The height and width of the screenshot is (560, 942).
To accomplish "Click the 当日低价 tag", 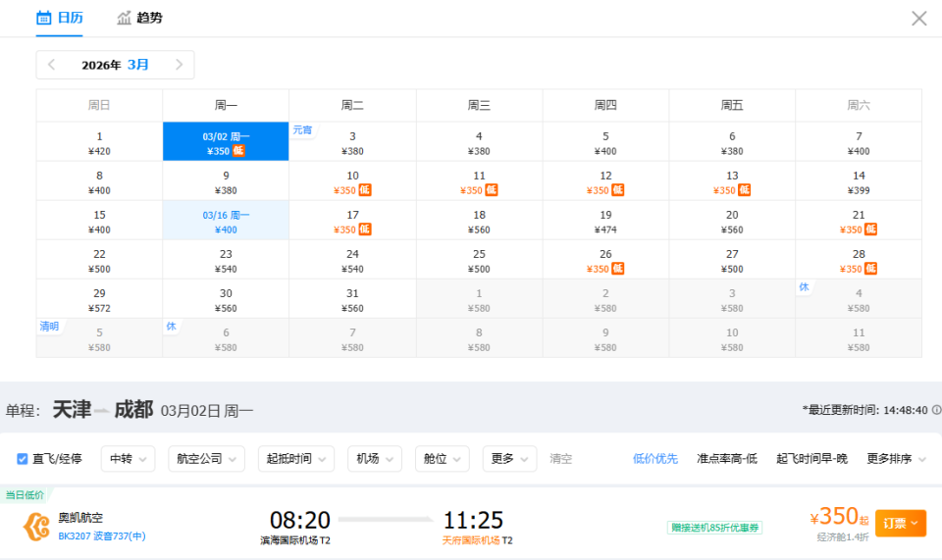I will pyautogui.click(x=25, y=494).
